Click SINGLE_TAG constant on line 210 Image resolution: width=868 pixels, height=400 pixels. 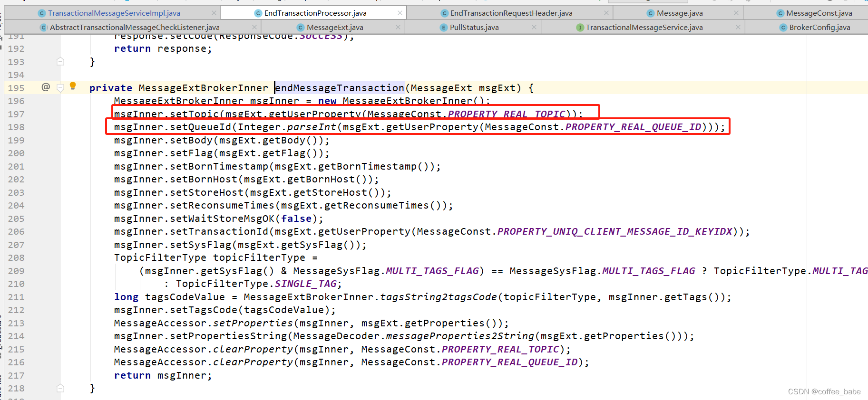pyautogui.click(x=306, y=284)
